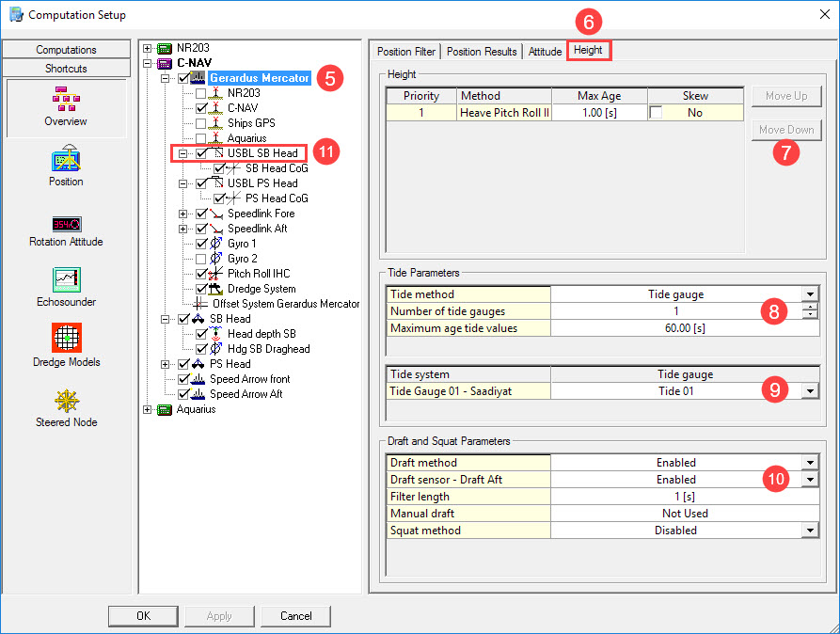Toggle the Skew checkbox in Height table
The image size is (840, 634).
pos(657,113)
